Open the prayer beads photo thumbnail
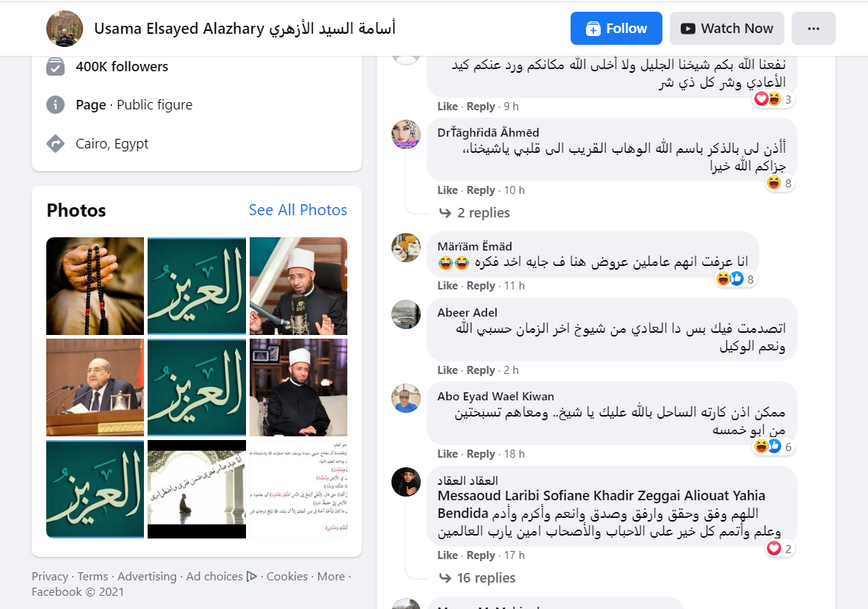 tap(95, 287)
